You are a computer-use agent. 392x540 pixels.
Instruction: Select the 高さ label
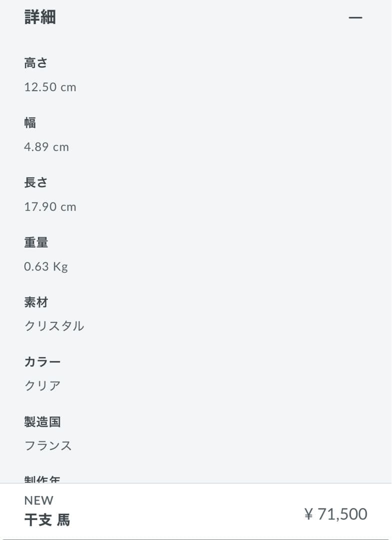(x=36, y=63)
